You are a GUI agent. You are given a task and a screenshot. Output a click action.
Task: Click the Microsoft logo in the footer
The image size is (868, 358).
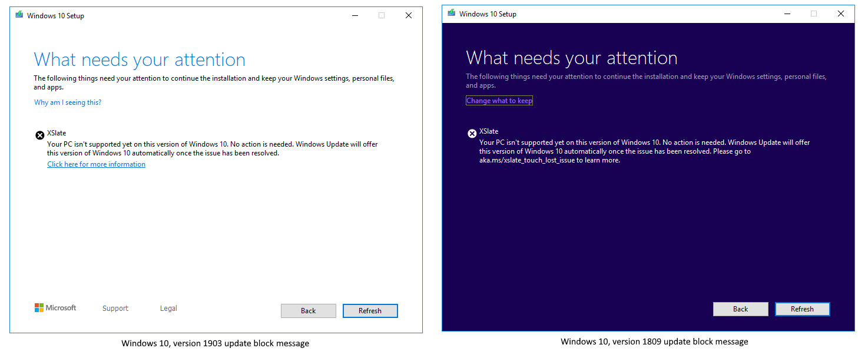click(55, 307)
